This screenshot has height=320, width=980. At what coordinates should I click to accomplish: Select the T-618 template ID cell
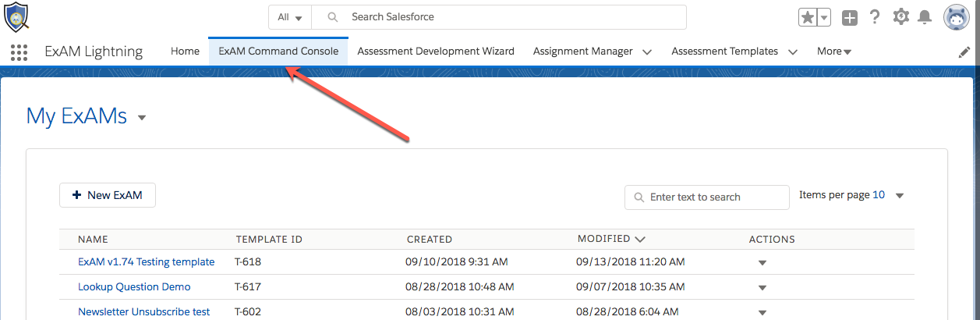[x=248, y=262]
